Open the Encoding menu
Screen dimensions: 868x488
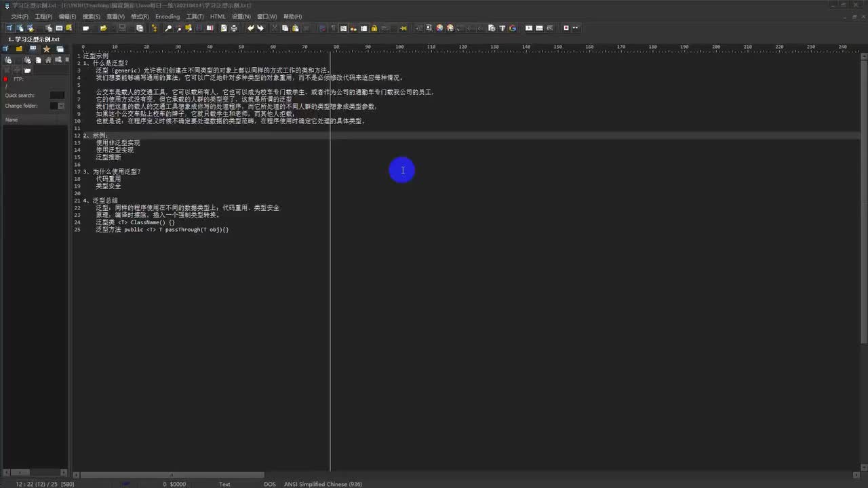click(x=167, y=16)
